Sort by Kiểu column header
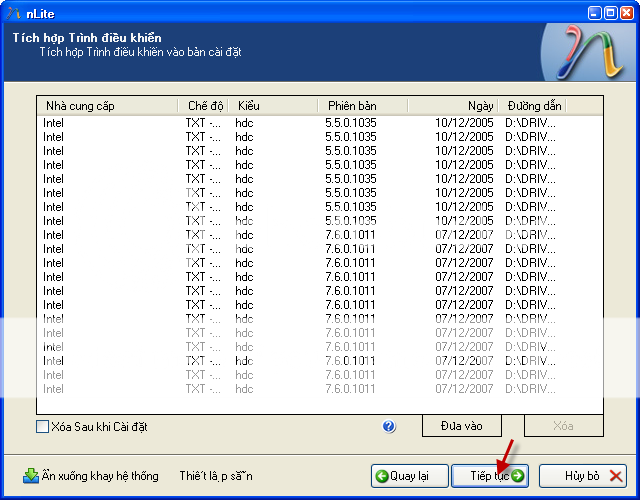640x500 pixels. (x=273, y=106)
